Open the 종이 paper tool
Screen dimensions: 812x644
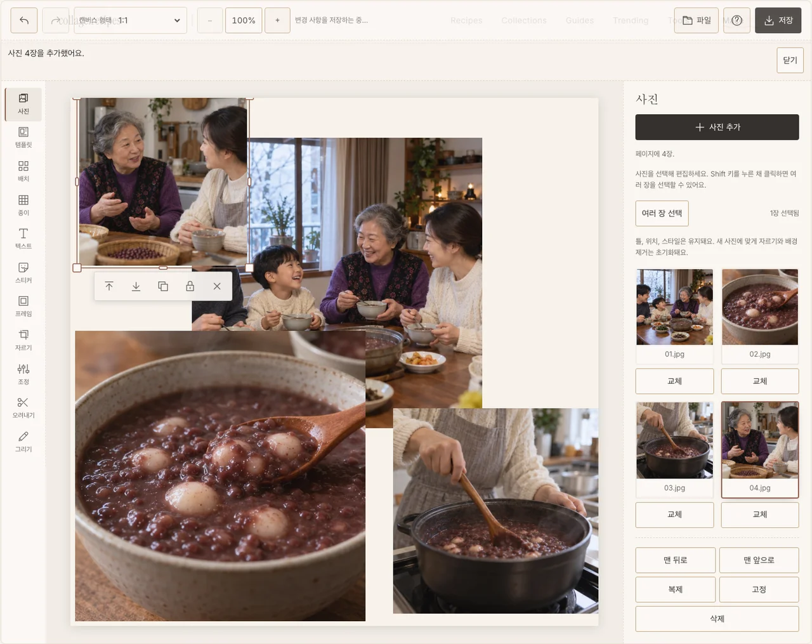(23, 206)
